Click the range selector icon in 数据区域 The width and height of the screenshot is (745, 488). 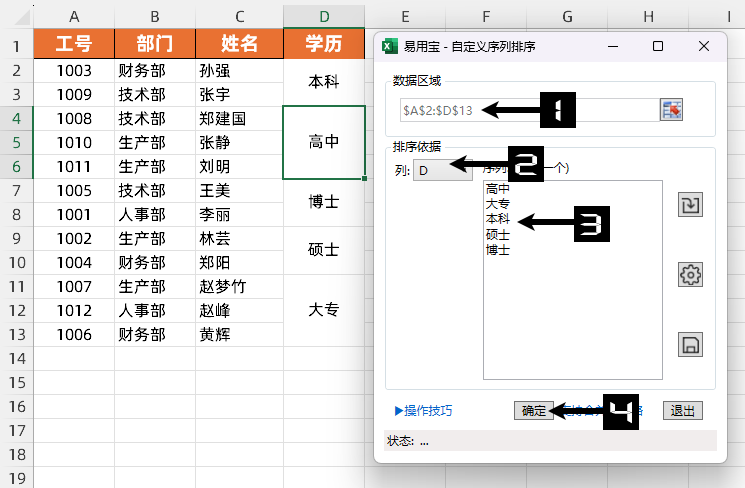[671, 110]
